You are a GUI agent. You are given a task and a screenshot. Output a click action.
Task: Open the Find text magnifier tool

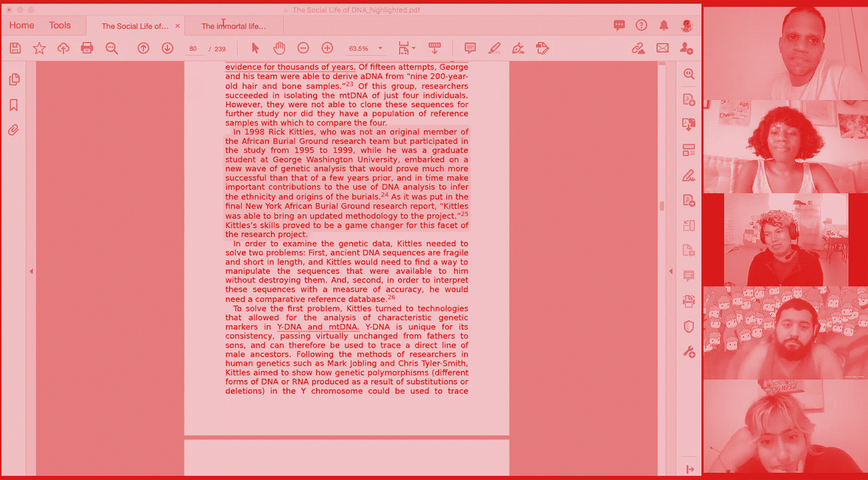[111, 48]
